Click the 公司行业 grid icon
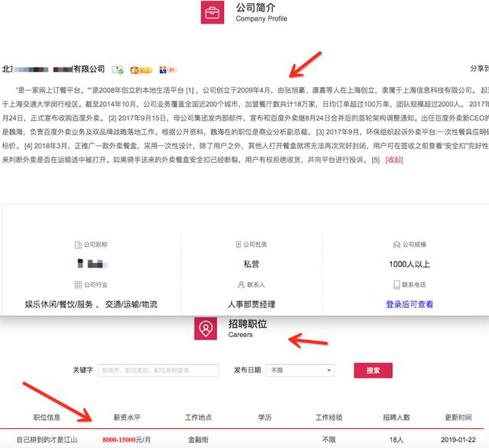This screenshot has height=448, width=489. point(78,284)
